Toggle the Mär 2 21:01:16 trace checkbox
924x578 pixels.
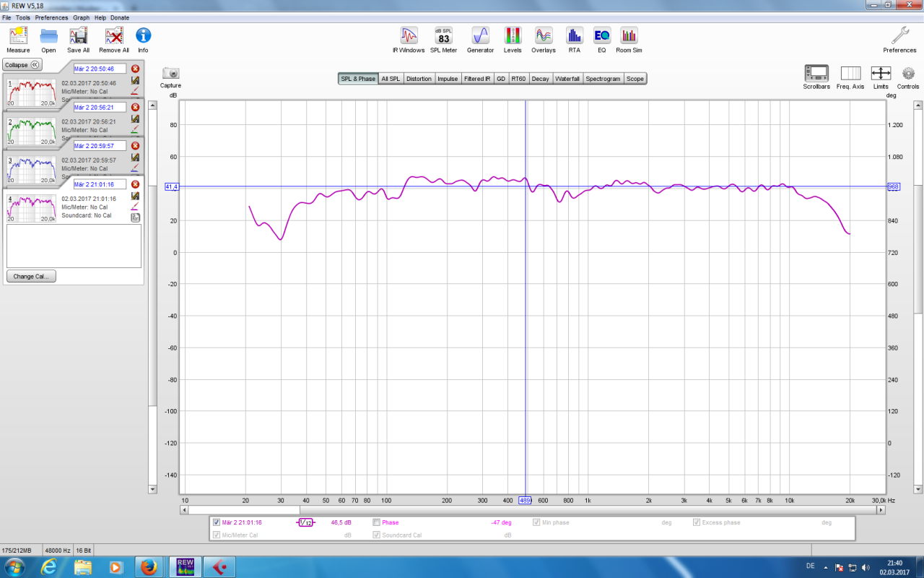pyautogui.click(x=217, y=522)
